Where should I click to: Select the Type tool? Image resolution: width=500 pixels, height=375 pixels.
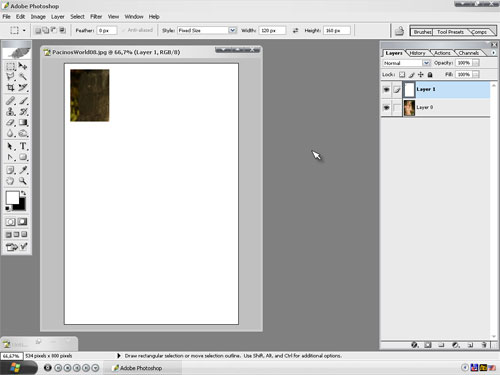(x=23, y=146)
